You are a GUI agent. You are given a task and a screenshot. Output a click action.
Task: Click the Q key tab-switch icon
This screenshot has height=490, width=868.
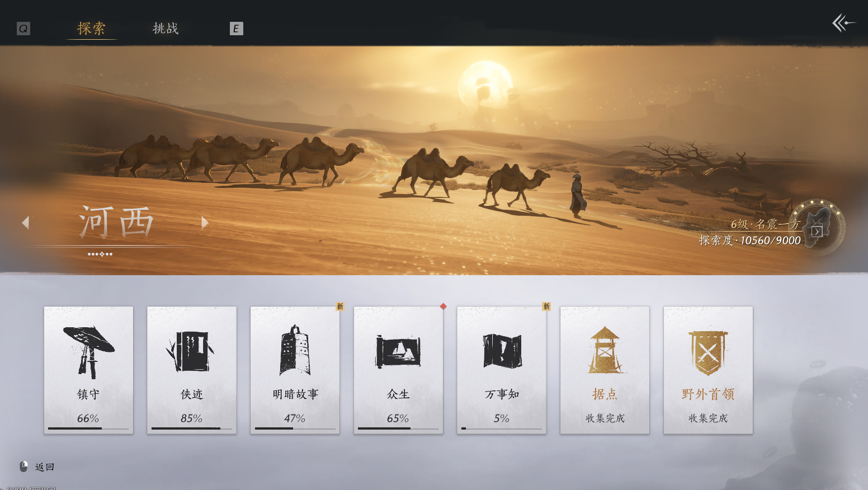(23, 29)
